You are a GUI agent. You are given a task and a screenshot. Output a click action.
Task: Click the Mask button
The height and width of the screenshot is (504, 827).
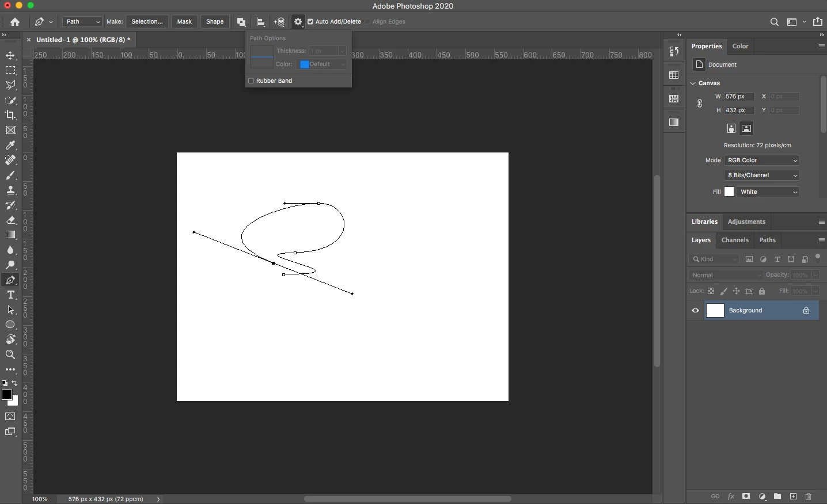click(x=184, y=22)
